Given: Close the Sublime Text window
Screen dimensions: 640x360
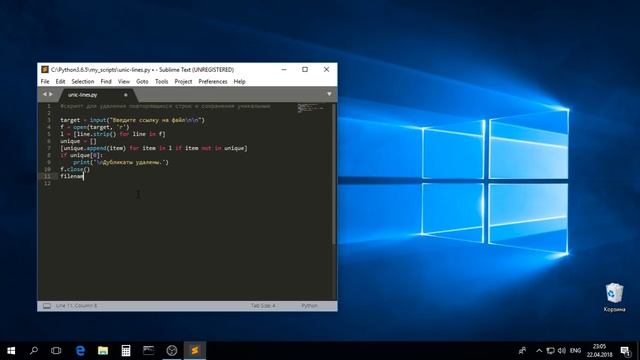Looking at the screenshot, I should (x=327, y=69).
